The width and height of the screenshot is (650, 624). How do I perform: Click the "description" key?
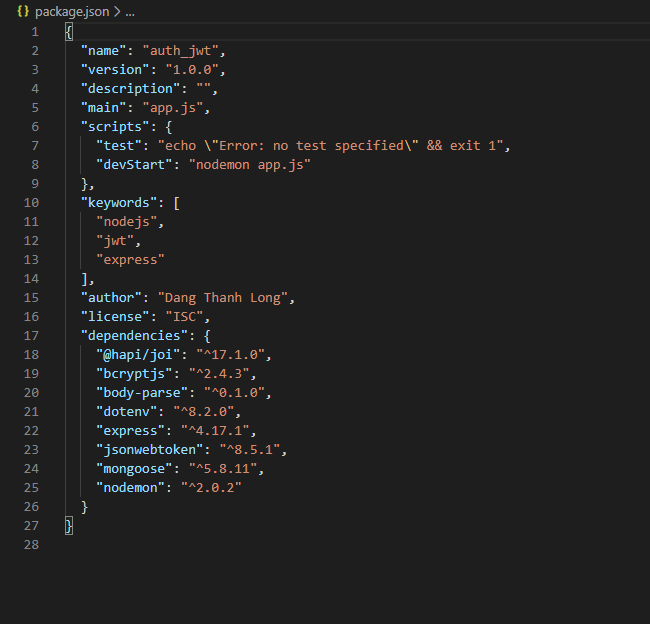click(x=131, y=89)
